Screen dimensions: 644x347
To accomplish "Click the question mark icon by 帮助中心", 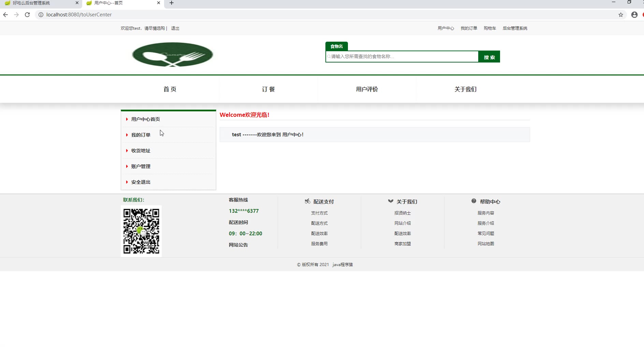I will pyautogui.click(x=474, y=201).
